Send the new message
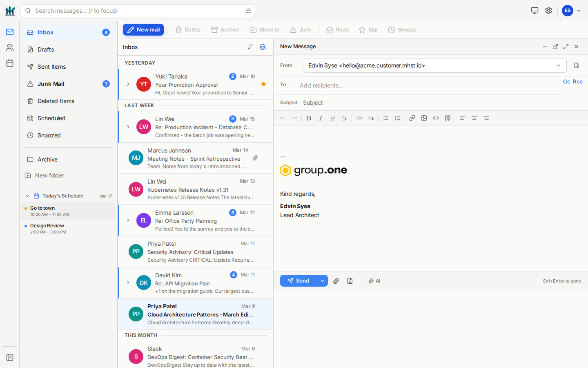 point(298,281)
